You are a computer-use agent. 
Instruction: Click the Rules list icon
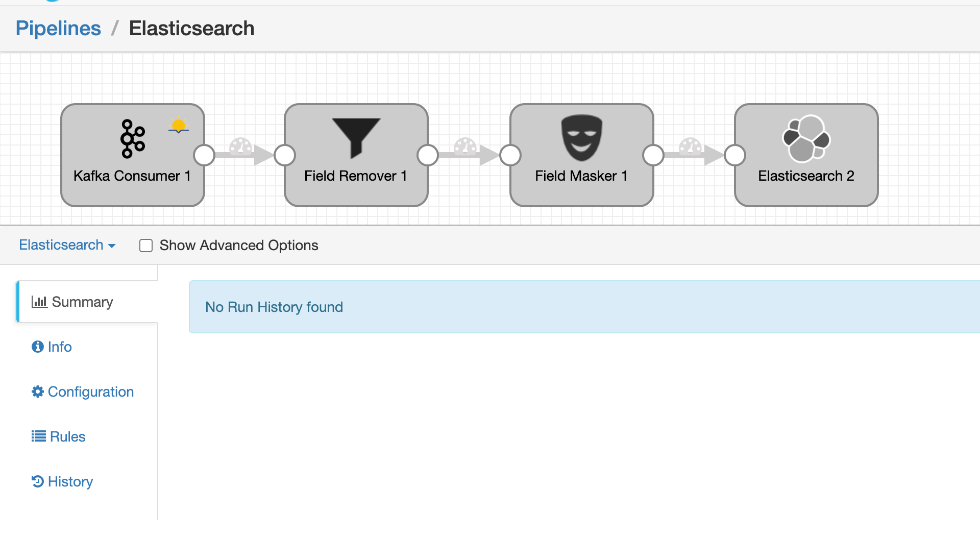[39, 436]
